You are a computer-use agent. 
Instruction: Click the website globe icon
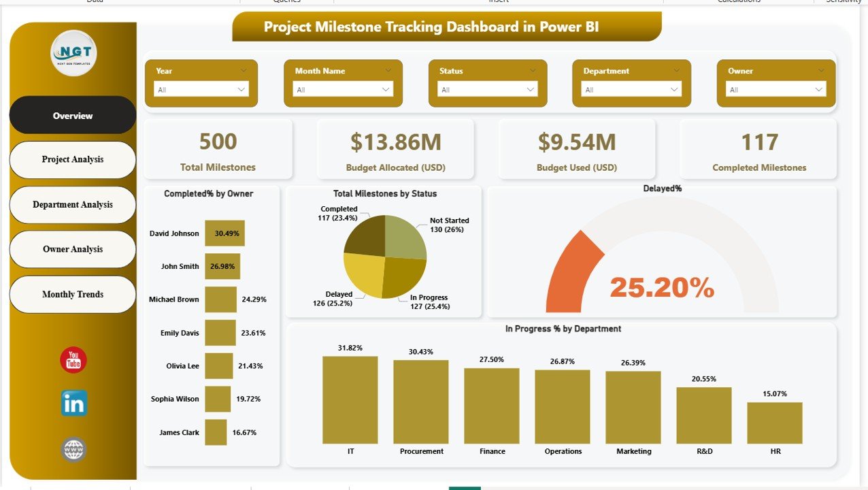[x=73, y=449]
